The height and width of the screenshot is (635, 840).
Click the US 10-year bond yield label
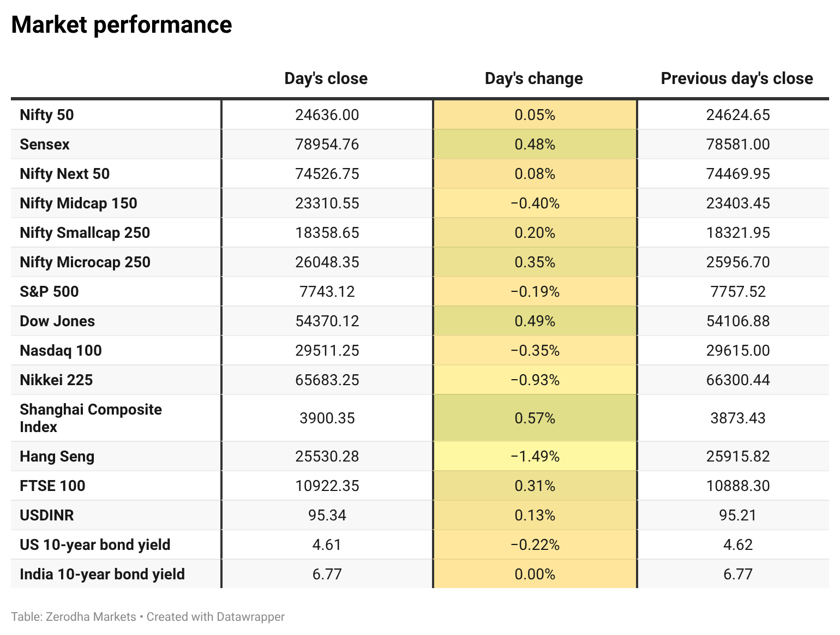95,545
